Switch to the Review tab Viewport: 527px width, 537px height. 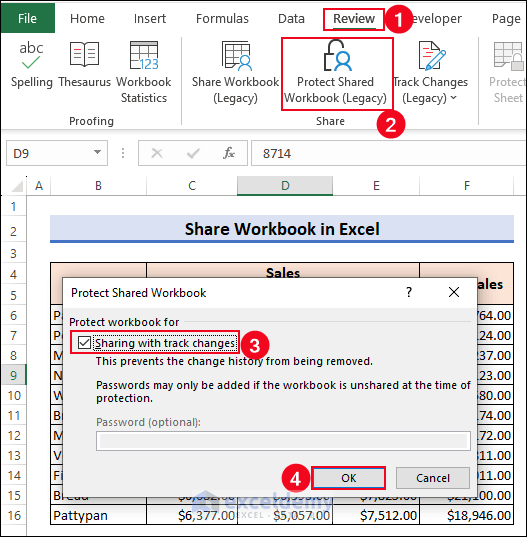pyautogui.click(x=354, y=19)
